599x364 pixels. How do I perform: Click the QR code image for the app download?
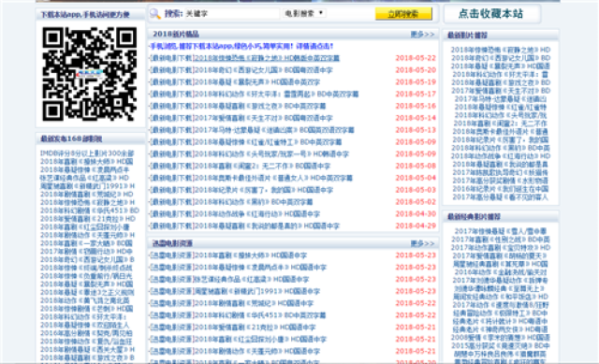(x=90, y=74)
